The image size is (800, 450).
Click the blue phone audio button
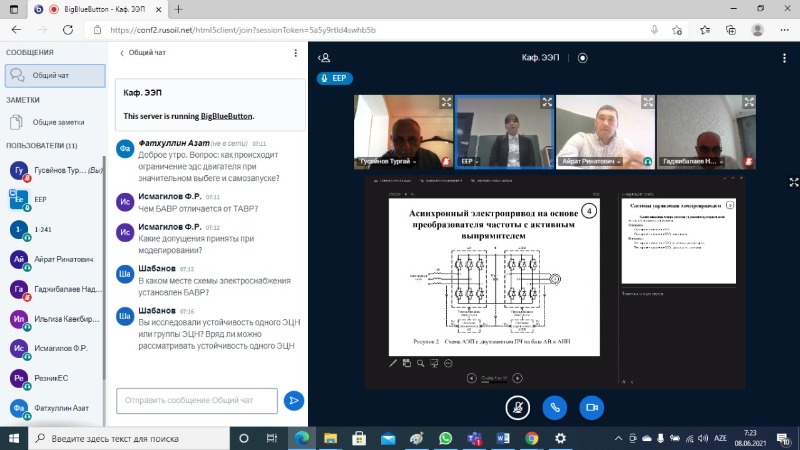tap(554, 407)
